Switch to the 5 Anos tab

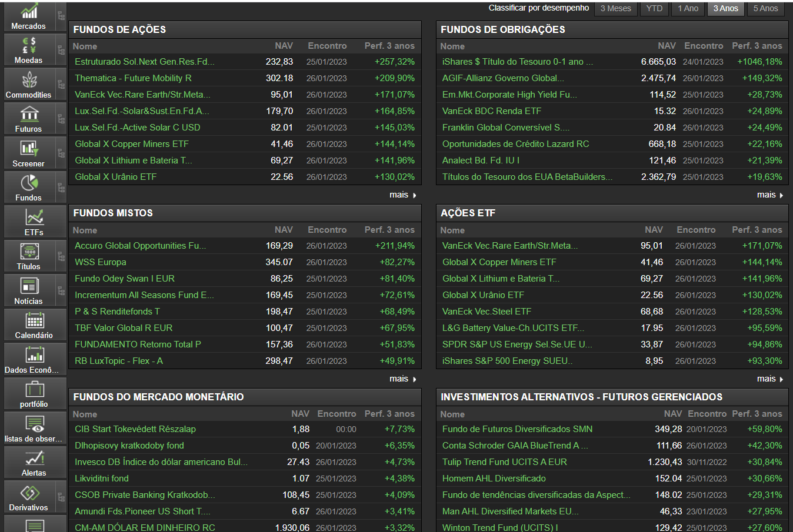click(766, 8)
